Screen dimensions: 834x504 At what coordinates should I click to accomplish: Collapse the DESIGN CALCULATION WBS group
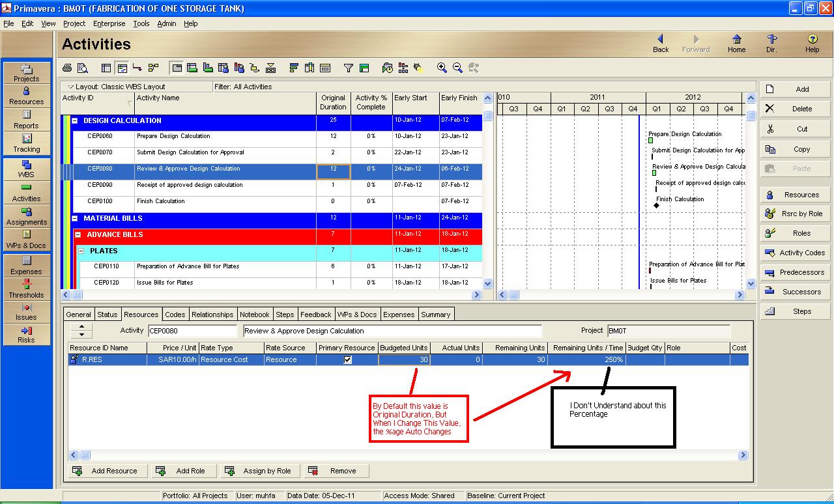pos(75,120)
